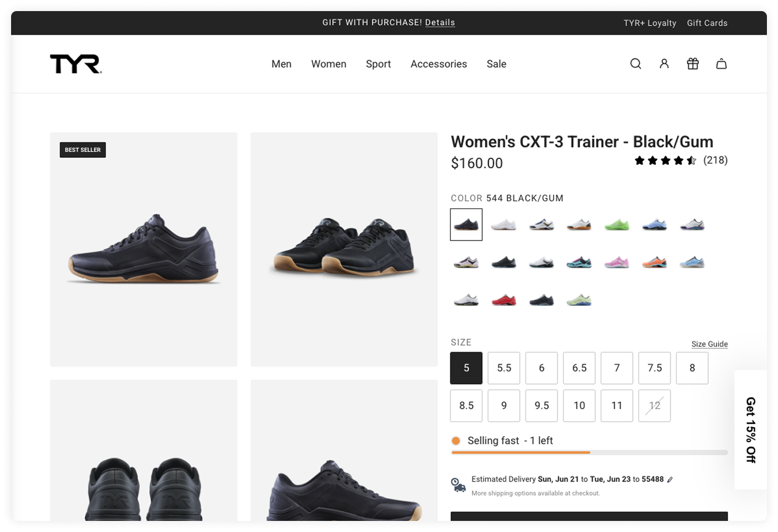The height and width of the screenshot is (532, 778).
Task: Click More shipping options available at checkout
Action: tap(536, 493)
